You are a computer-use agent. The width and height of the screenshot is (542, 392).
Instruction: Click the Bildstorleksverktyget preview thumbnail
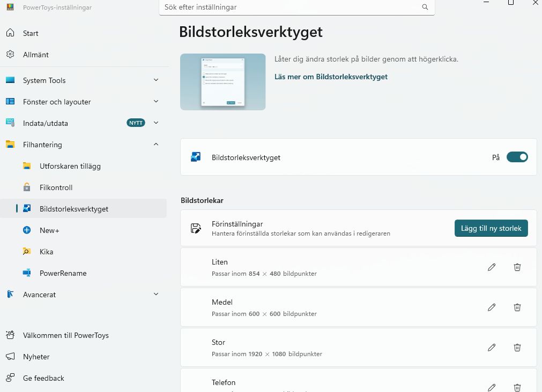(222, 82)
